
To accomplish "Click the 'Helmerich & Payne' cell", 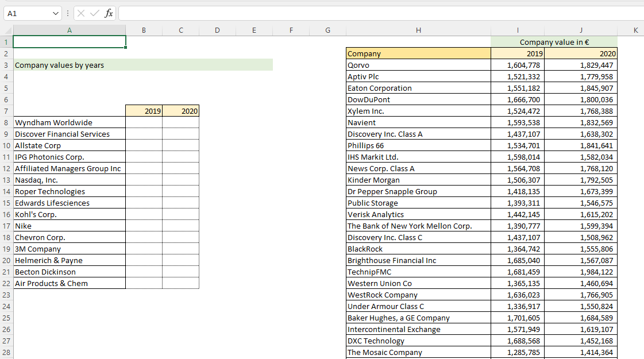I will pos(70,261).
